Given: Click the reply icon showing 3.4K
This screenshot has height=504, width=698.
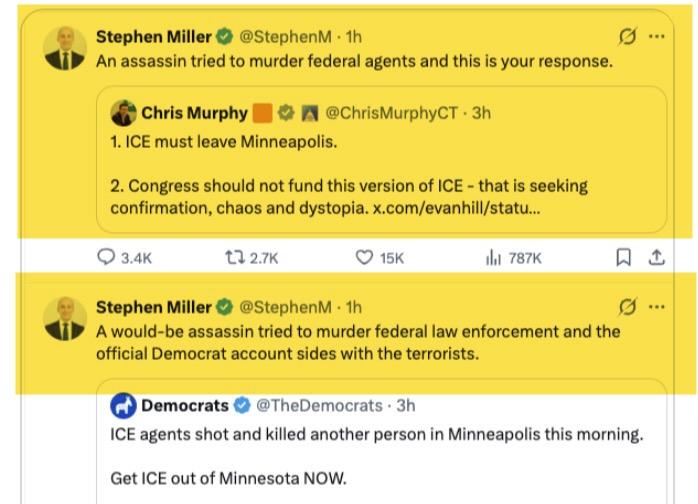Looking at the screenshot, I should click(x=107, y=258).
